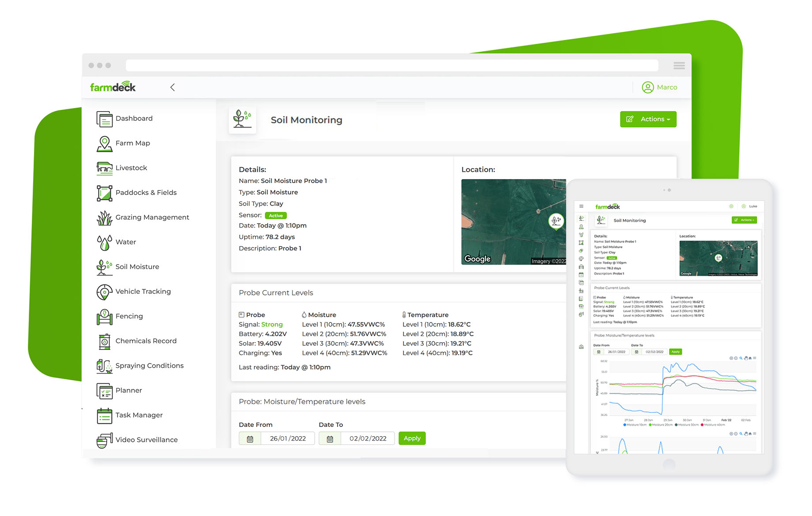
Task: Click the tablet settings gear icon
Action: (731, 206)
